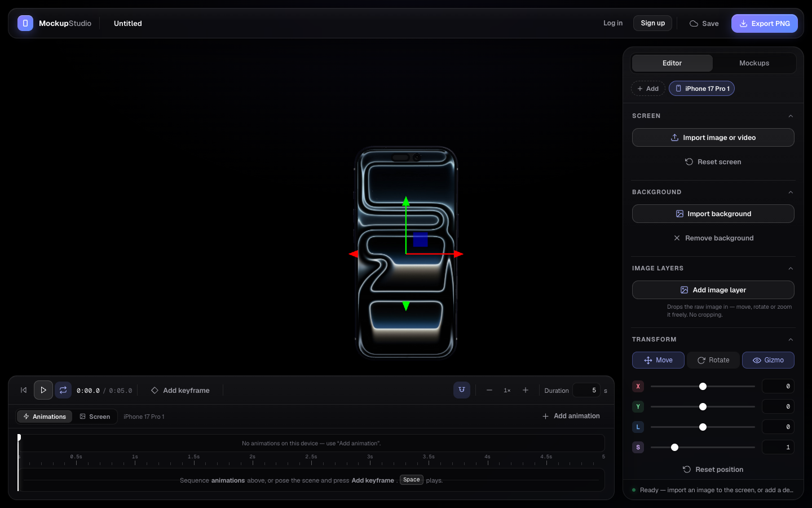Click the Y position slider handle
This screenshot has height=508, width=812.
tap(703, 406)
